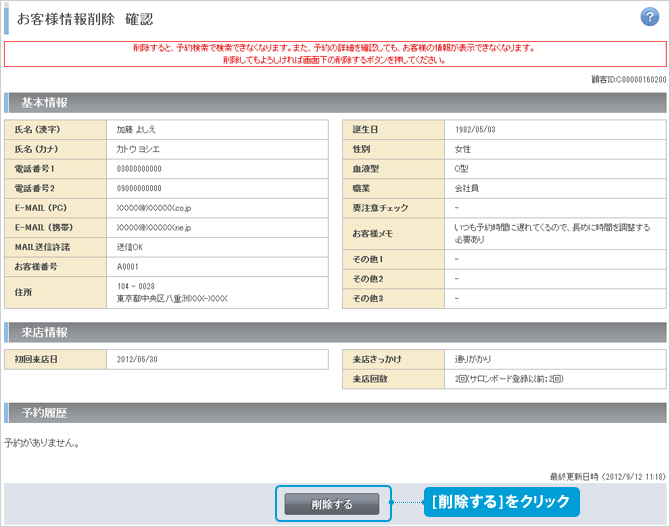Click the first visit date 2012/06/30
Screen dimensions: 670x527
(x=139, y=359)
